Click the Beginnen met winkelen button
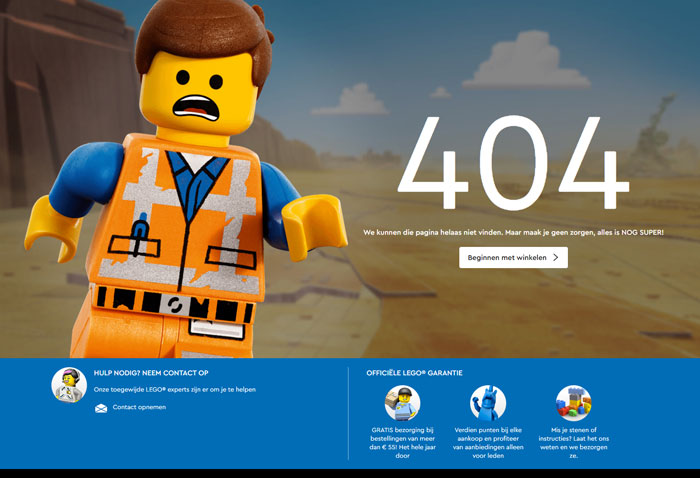 click(x=513, y=258)
